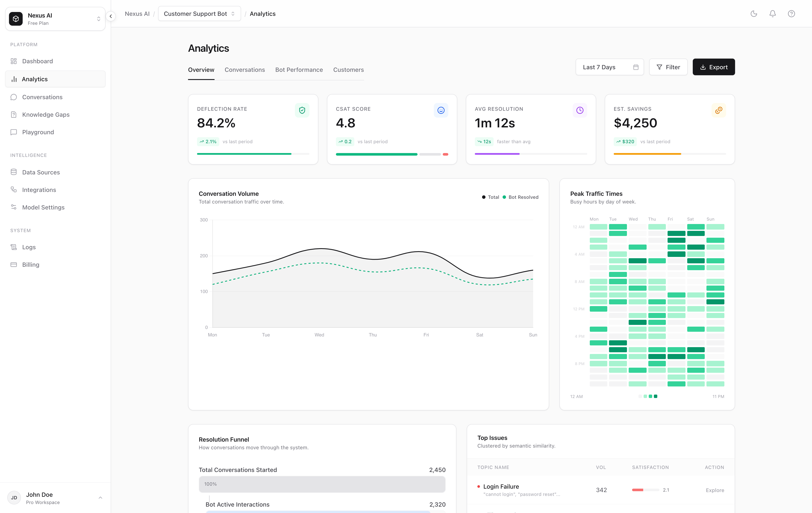Click the Deflection Rate shield icon
812x513 pixels.
302,110
